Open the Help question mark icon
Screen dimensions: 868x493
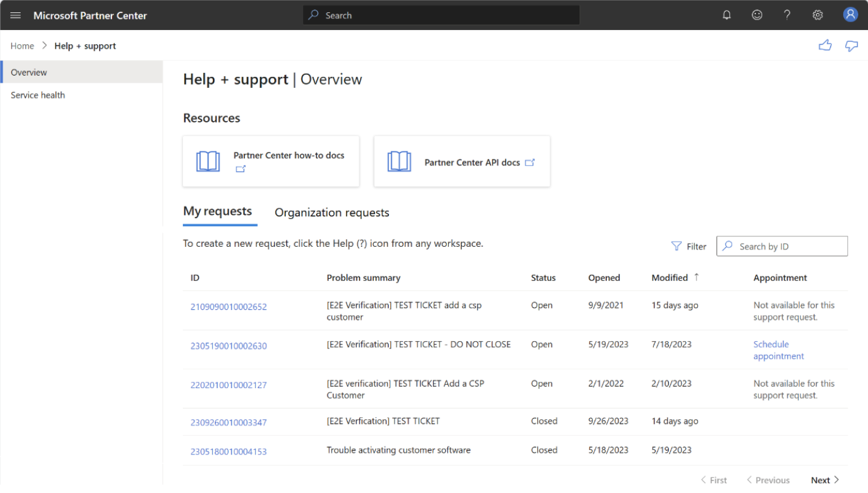coord(787,15)
